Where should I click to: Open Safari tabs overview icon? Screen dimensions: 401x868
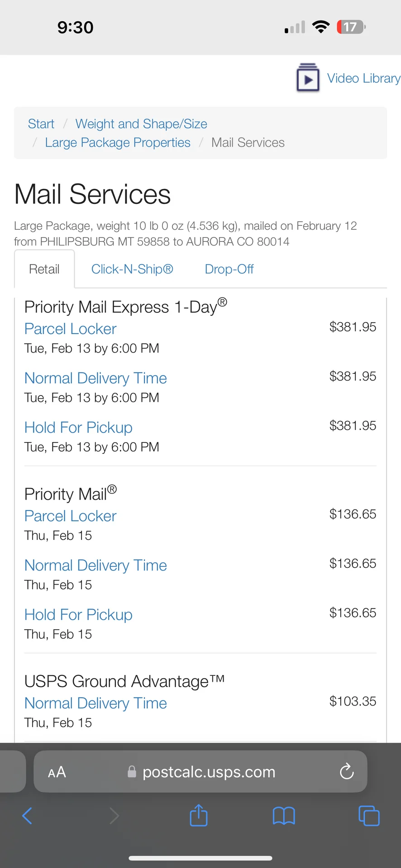369,816
